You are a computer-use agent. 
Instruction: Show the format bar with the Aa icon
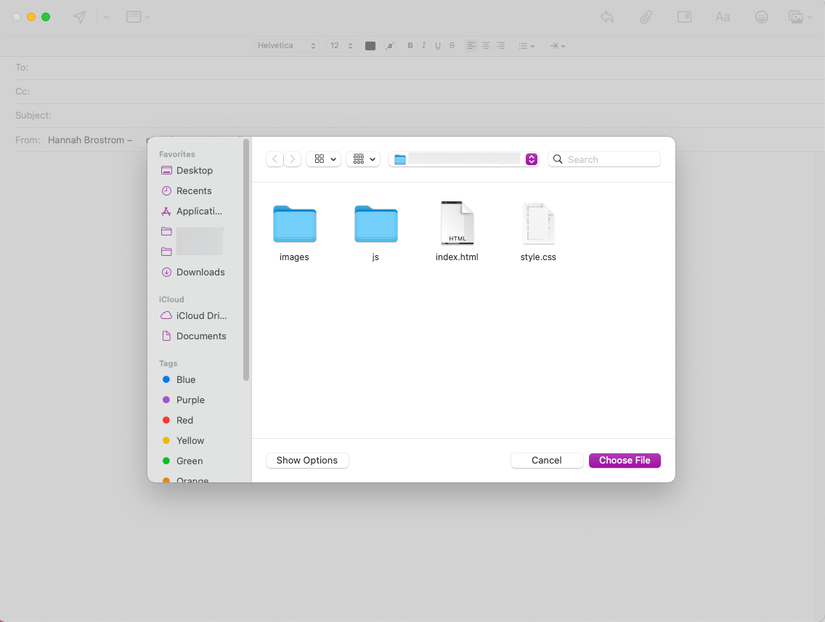tap(723, 17)
